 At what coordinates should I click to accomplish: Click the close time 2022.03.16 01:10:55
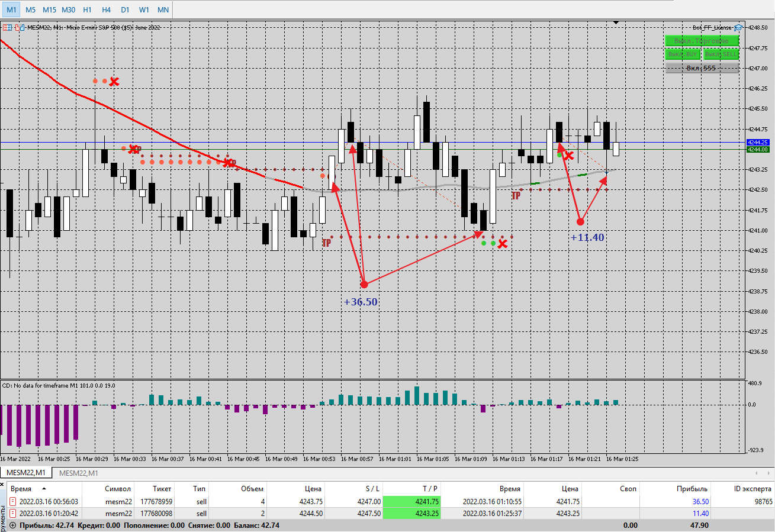tap(493, 502)
